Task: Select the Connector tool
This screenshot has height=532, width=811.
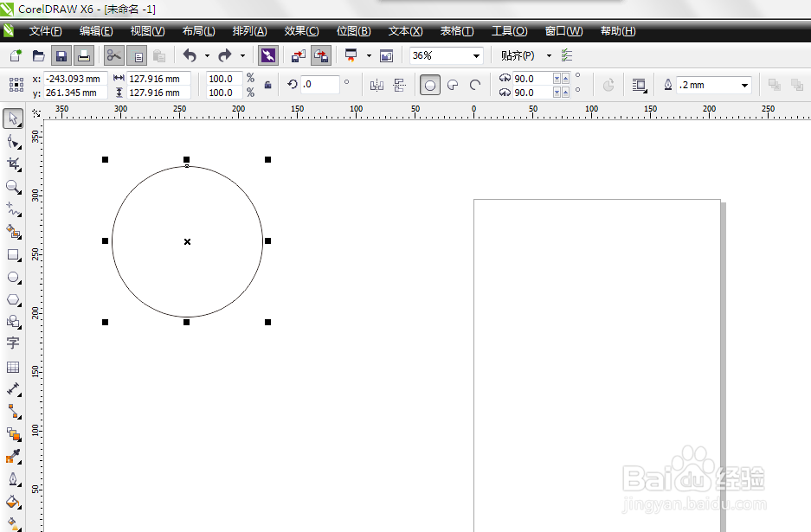Action: point(13,412)
